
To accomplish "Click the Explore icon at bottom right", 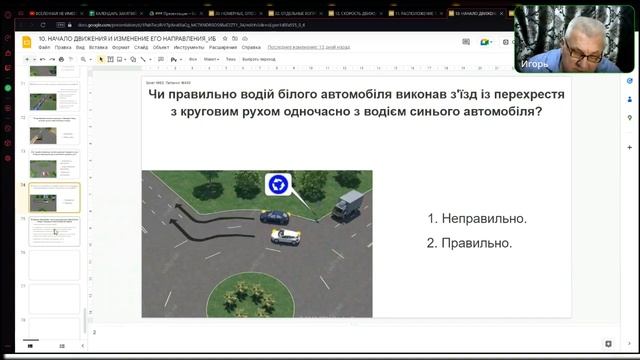I will (608, 344).
